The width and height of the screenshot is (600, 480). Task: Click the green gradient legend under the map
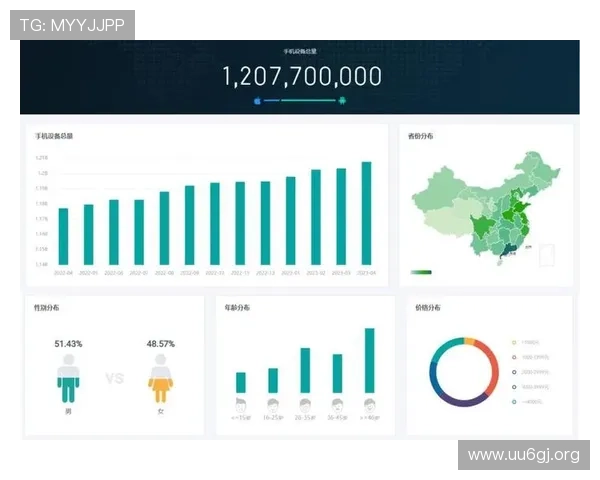(x=421, y=272)
